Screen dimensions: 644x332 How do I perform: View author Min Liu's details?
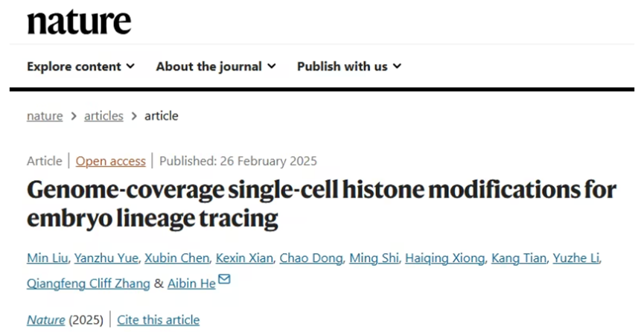(47, 258)
